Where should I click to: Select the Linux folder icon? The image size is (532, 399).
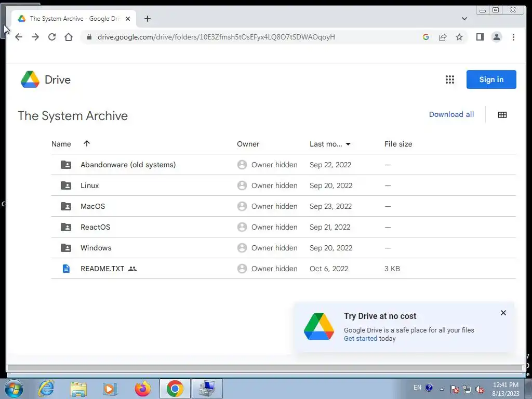click(66, 185)
